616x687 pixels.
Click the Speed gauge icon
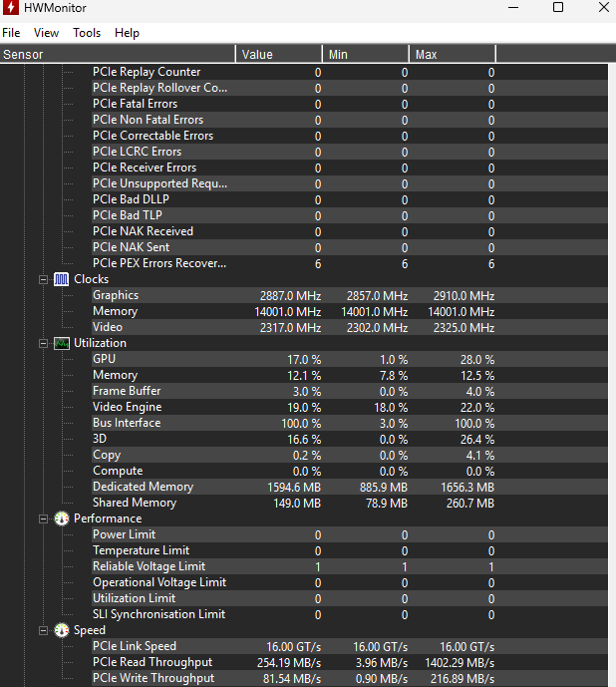(62, 630)
